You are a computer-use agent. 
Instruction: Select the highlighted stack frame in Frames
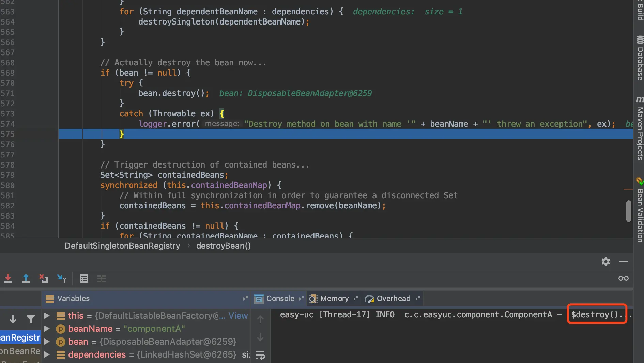coord(20,337)
